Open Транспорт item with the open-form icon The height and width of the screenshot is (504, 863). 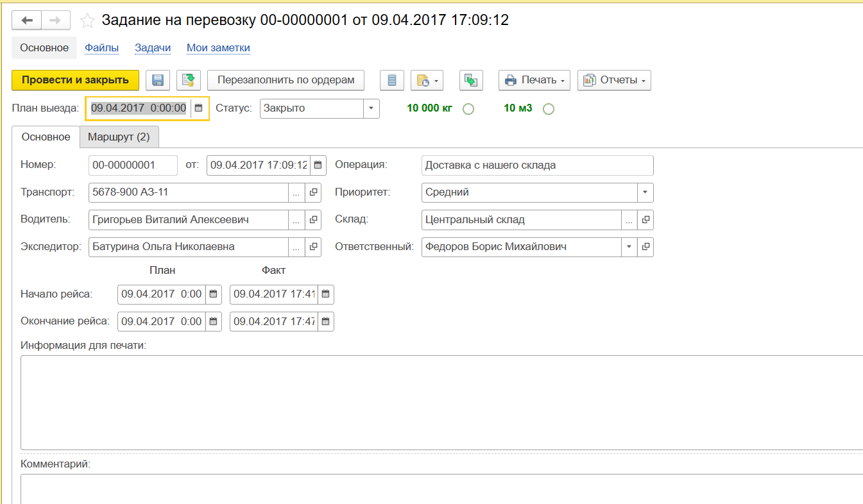[313, 192]
